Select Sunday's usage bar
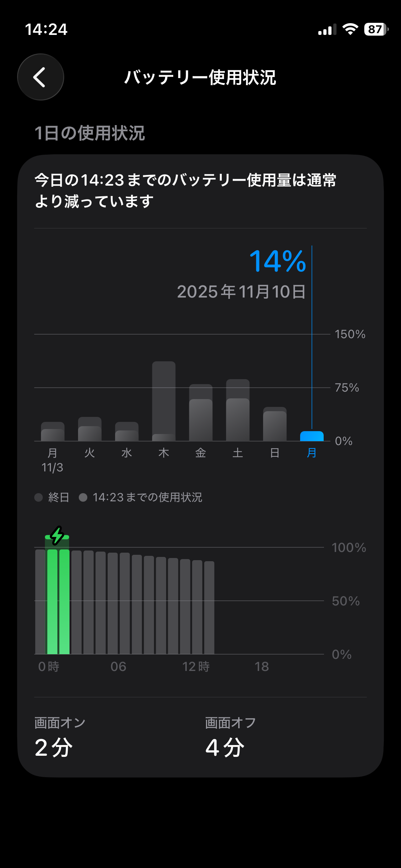The height and width of the screenshot is (868, 401). 275,424
